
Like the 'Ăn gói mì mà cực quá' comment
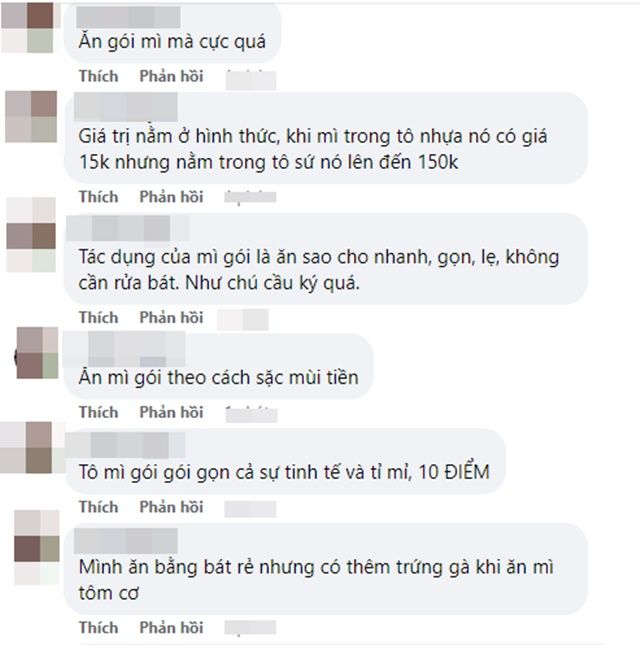98,76
